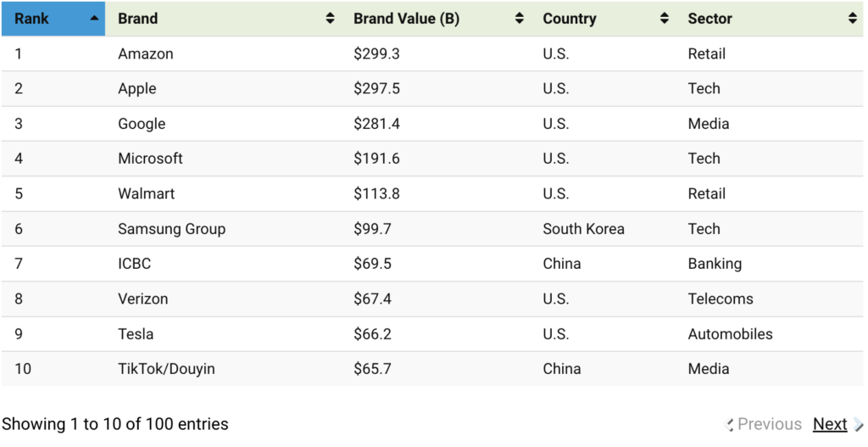
Task: Click the Brand Value sort arrows icon
Action: point(520,19)
